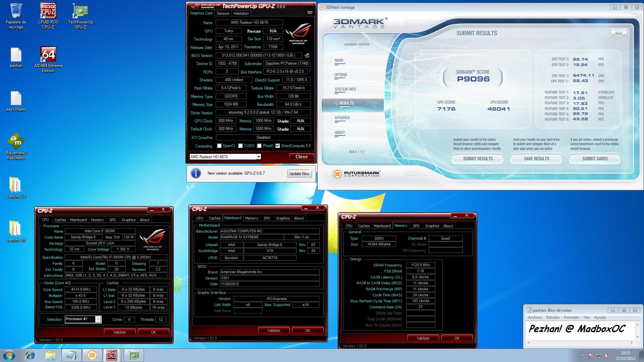Click the HELP button in 3DMark Vantage

(619, 33)
